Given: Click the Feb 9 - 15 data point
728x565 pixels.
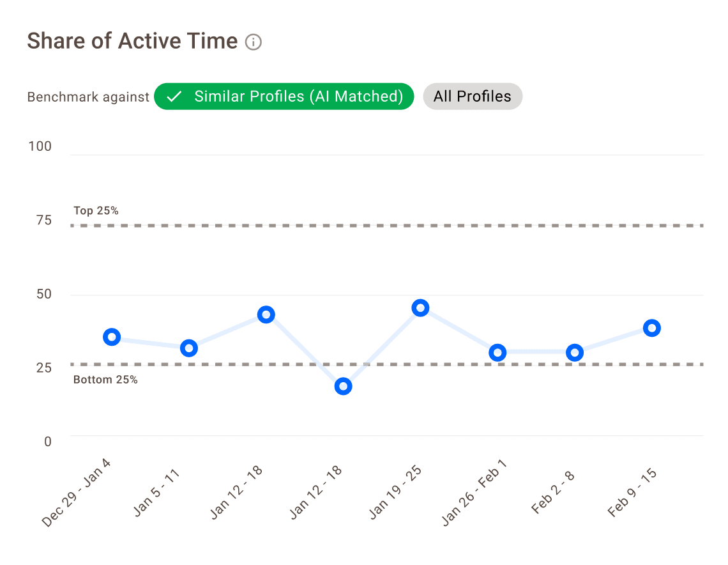Looking at the screenshot, I should tap(652, 329).
